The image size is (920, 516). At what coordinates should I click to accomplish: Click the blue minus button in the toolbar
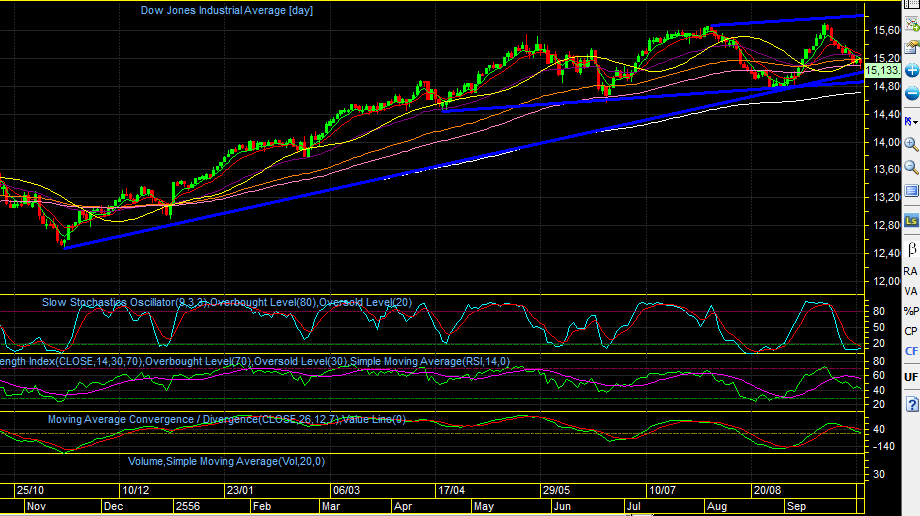coord(911,93)
